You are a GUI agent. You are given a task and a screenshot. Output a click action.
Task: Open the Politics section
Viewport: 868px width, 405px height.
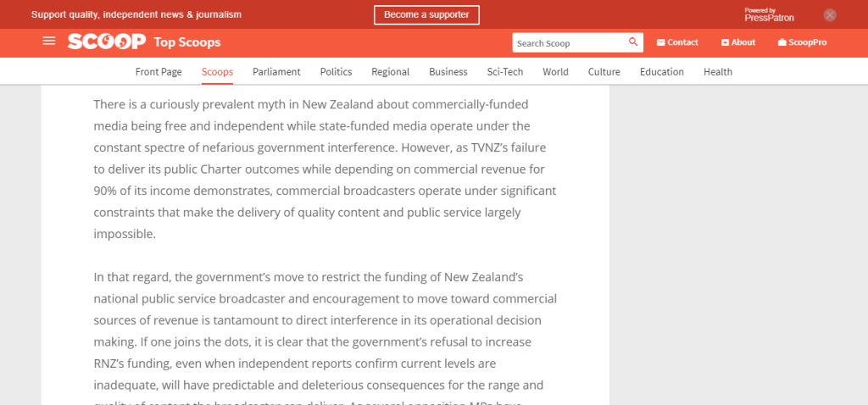tap(336, 72)
